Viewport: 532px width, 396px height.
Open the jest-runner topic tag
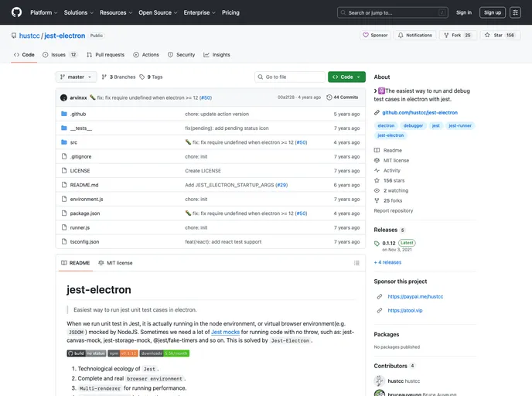[x=460, y=125]
